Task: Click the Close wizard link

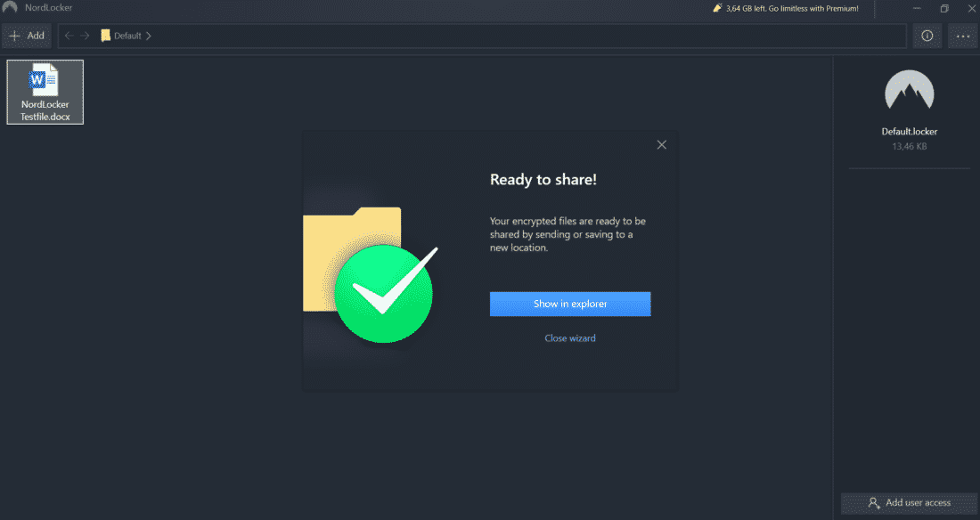Action: (x=570, y=338)
